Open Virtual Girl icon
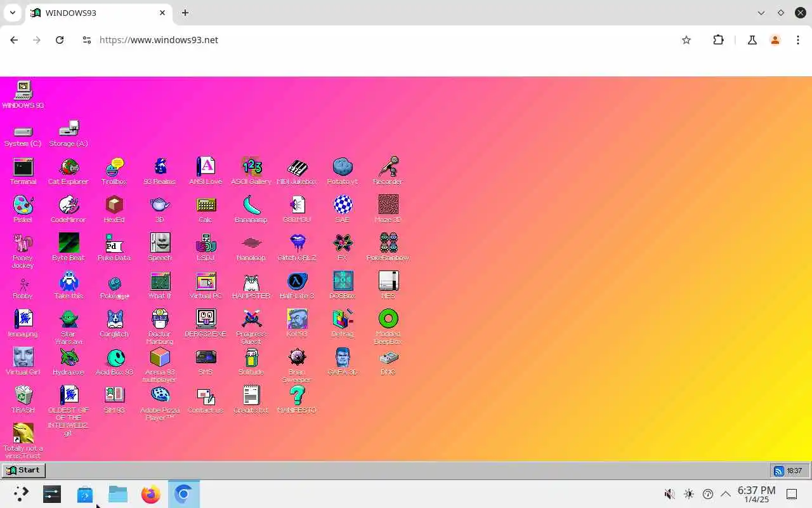This screenshot has width=812, height=508. point(23,362)
